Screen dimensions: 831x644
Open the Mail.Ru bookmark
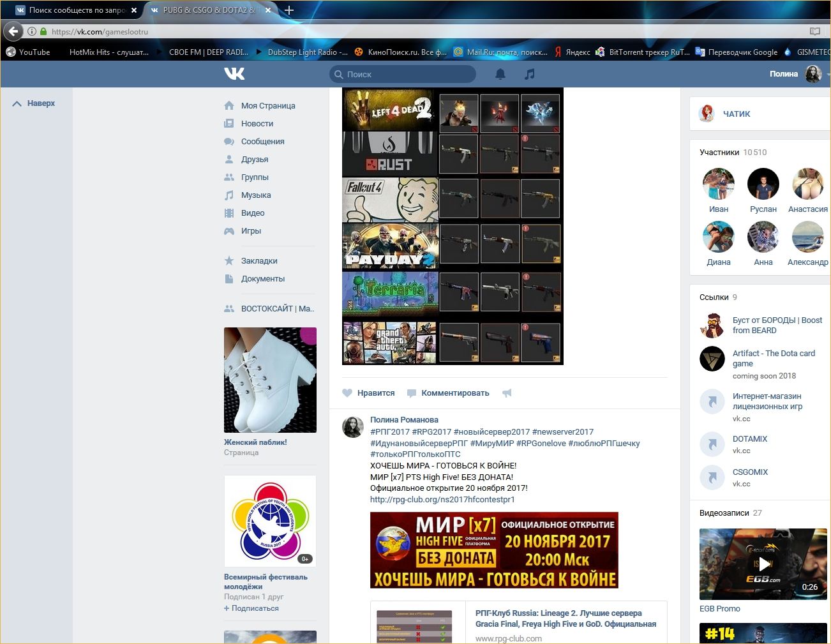coord(501,52)
